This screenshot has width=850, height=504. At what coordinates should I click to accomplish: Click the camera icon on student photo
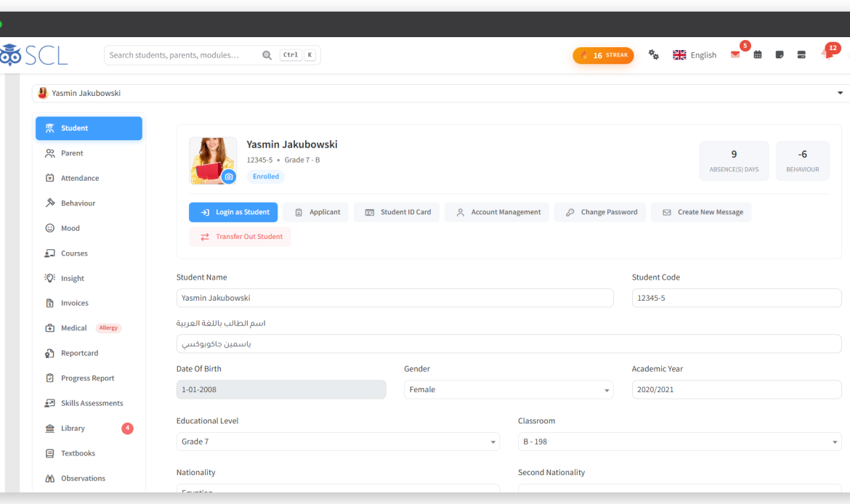[x=229, y=176]
